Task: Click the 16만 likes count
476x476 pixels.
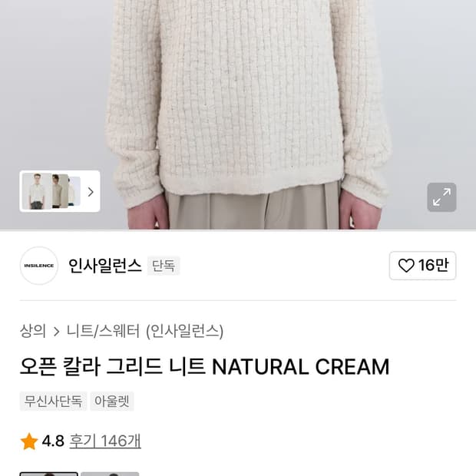Action: [433, 266]
